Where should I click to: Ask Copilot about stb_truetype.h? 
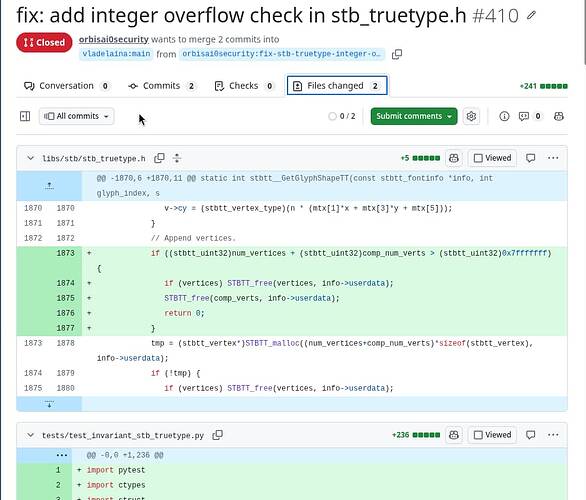[454, 158]
